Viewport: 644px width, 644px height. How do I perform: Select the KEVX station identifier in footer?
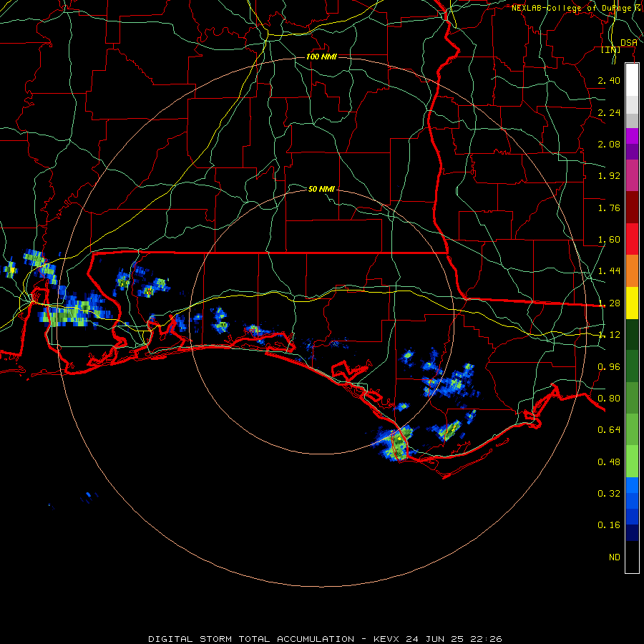pyautogui.click(x=386, y=639)
